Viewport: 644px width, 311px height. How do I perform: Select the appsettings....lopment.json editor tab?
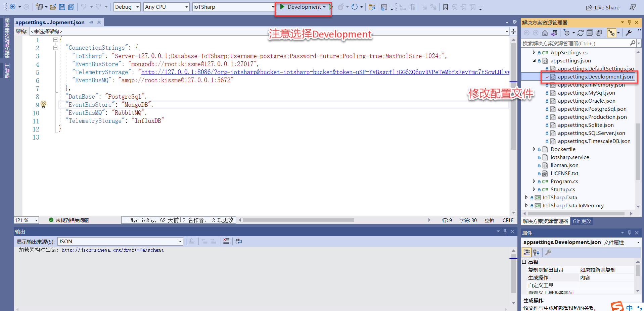tap(50, 22)
